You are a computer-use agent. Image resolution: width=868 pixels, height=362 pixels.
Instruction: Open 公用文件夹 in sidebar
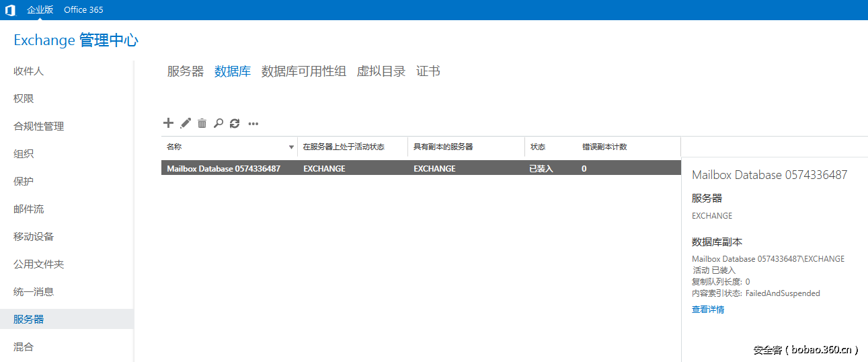(39, 264)
